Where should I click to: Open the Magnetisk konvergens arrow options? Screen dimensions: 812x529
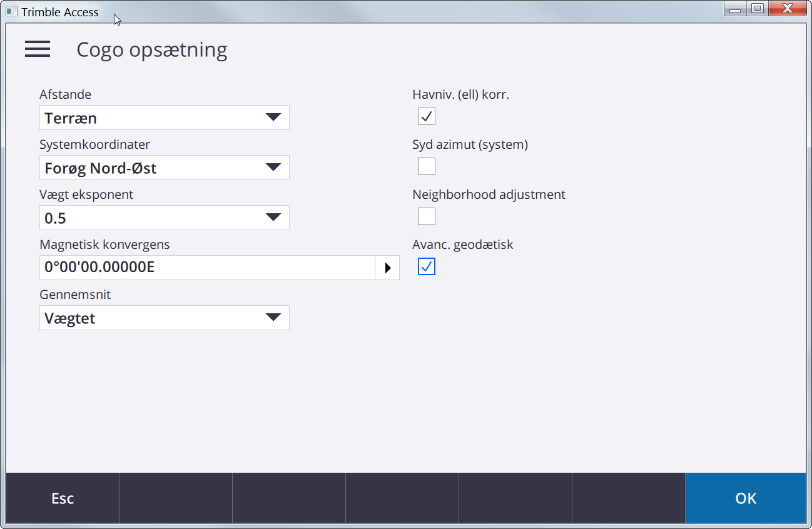click(387, 268)
